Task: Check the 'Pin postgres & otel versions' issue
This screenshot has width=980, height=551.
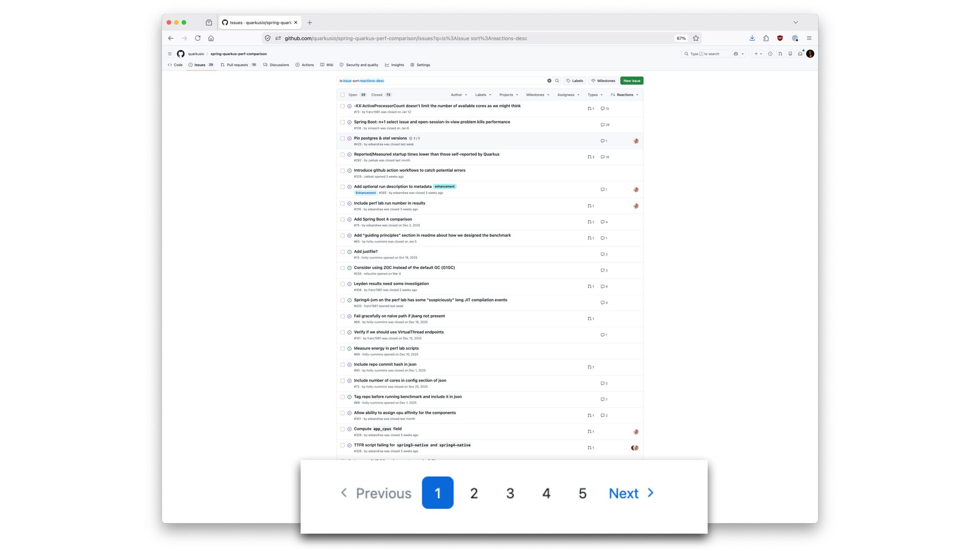Action: [x=342, y=138]
